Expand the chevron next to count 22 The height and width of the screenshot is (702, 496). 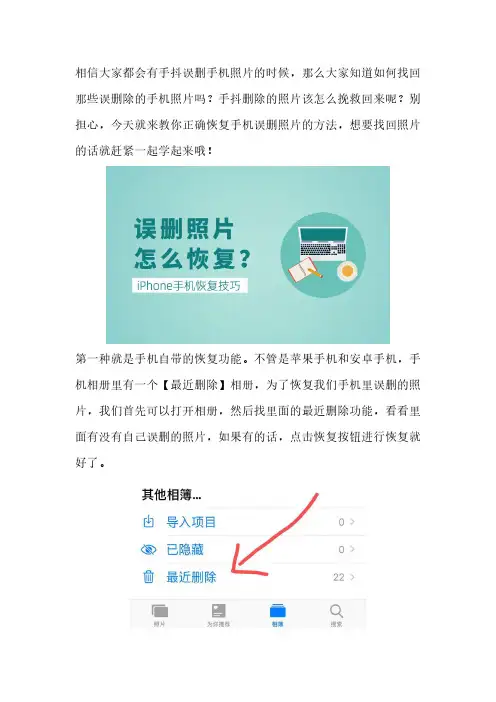click(352, 577)
